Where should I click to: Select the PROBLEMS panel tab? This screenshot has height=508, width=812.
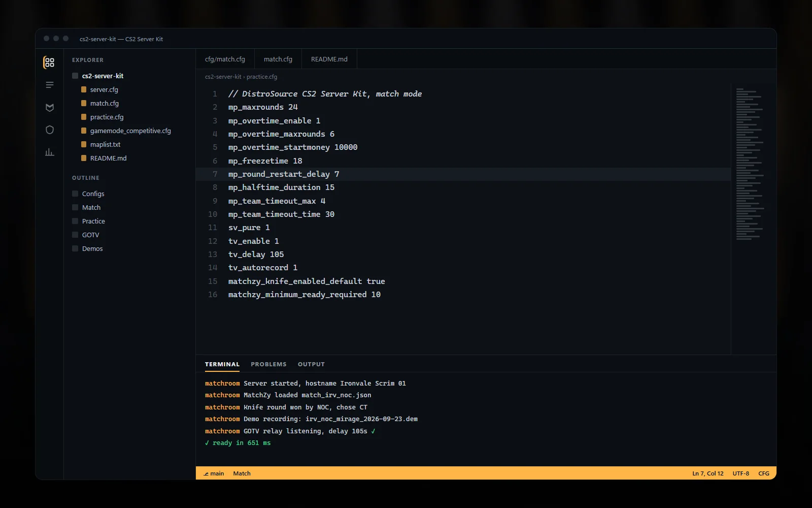click(268, 364)
